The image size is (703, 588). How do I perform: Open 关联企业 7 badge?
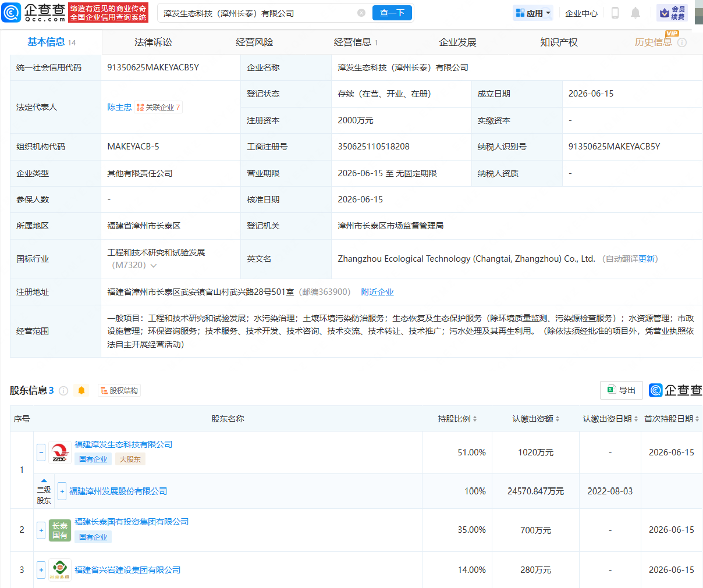[159, 107]
